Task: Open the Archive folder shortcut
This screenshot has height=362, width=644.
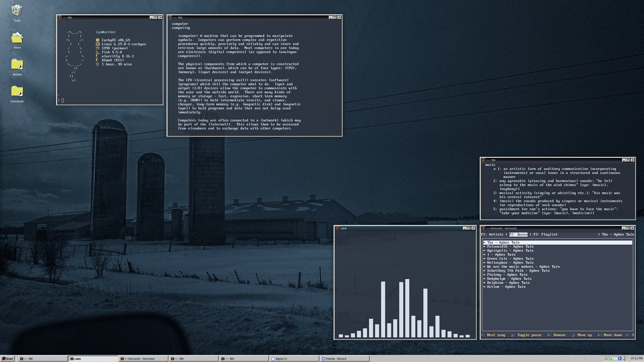Action: (17, 65)
